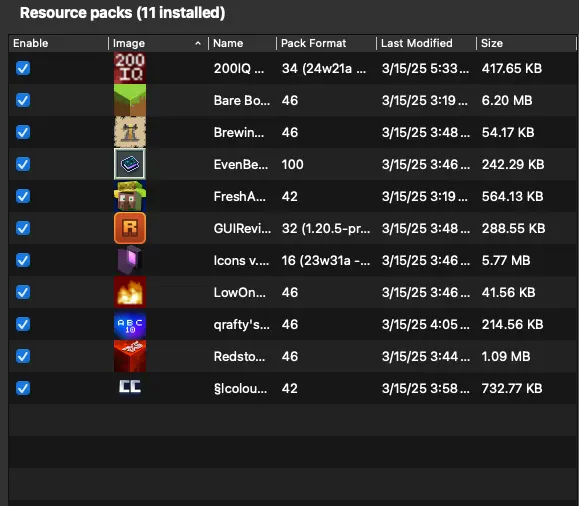The height and width of the screenshot is (506, 579).
Task: Click the 200 IQ pack thumbnail image
Action: 130,68
